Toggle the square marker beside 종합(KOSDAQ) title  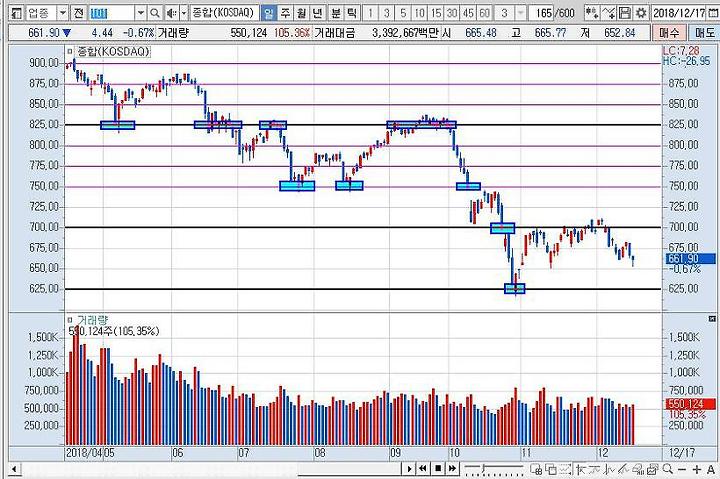70,51
